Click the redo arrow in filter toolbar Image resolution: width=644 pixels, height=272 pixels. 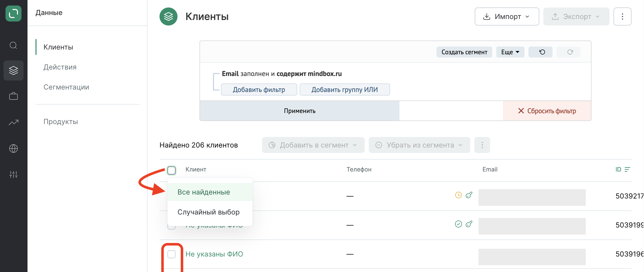tap(568, 52)
